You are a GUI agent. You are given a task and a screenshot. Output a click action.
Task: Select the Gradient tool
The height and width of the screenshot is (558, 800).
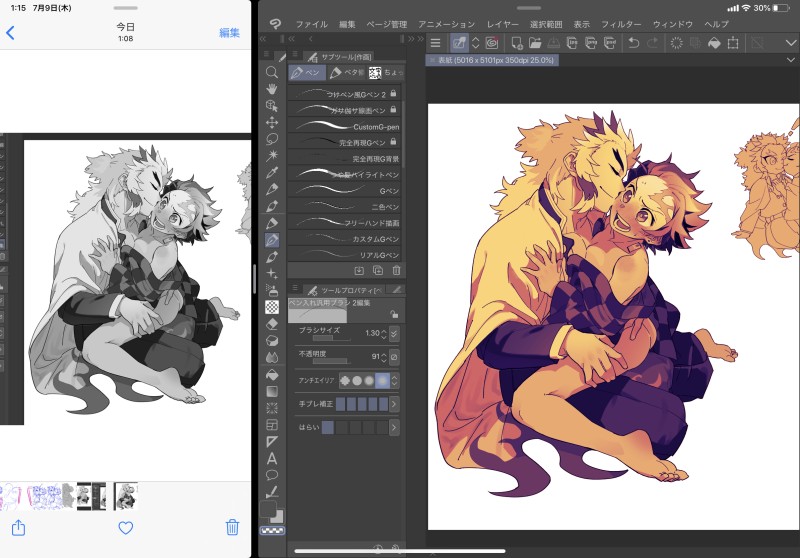click(272, 391)
